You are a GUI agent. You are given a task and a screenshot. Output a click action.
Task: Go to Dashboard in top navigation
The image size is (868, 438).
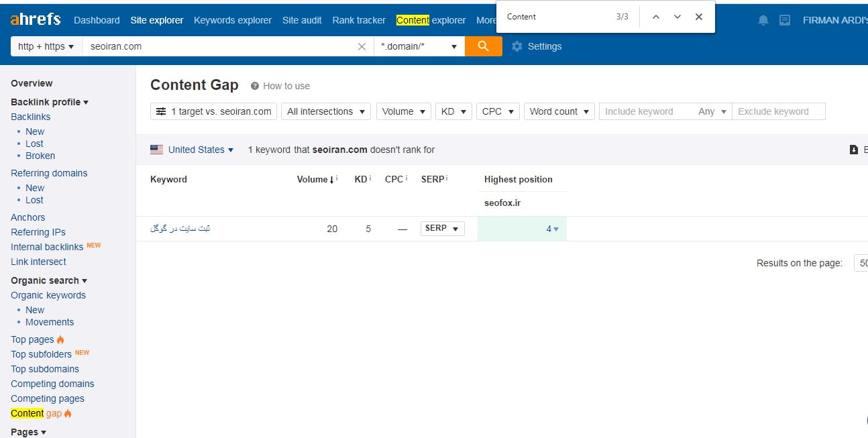click(97, 20)
